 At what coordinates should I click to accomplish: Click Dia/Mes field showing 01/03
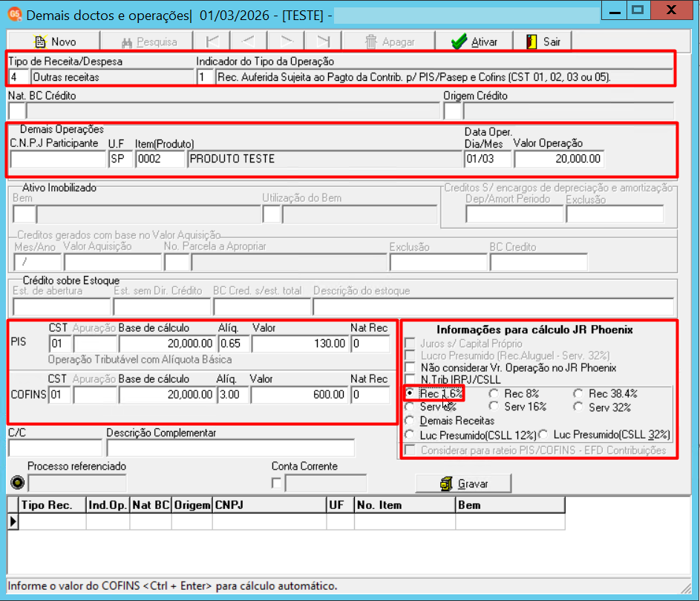coord(488,159)
